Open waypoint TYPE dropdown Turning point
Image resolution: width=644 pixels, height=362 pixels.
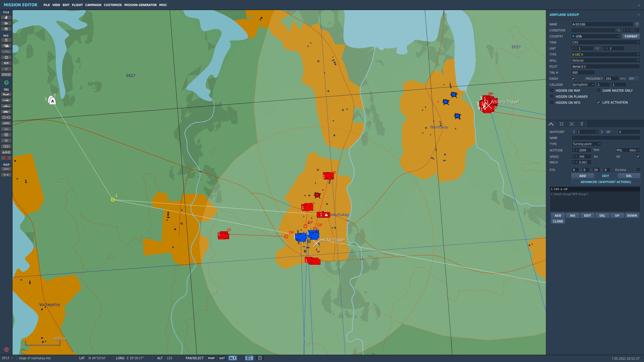coord(586,144)
